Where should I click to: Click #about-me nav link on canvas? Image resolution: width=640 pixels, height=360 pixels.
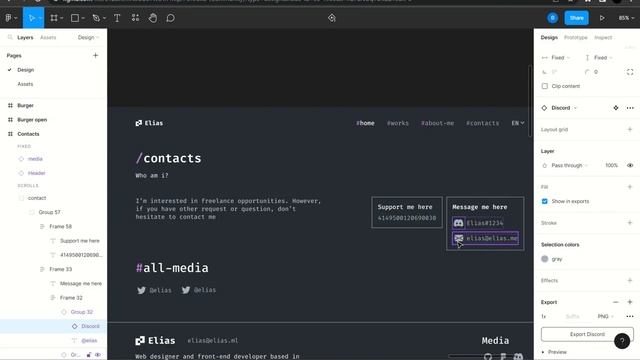click(x=437, y=123)
